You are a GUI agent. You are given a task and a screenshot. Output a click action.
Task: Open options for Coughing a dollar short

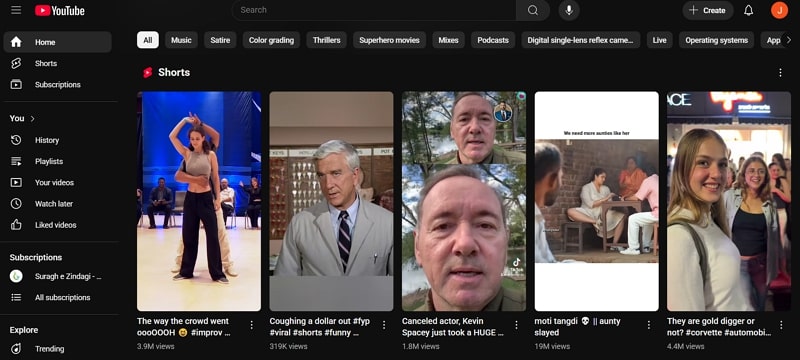[384, 325]
